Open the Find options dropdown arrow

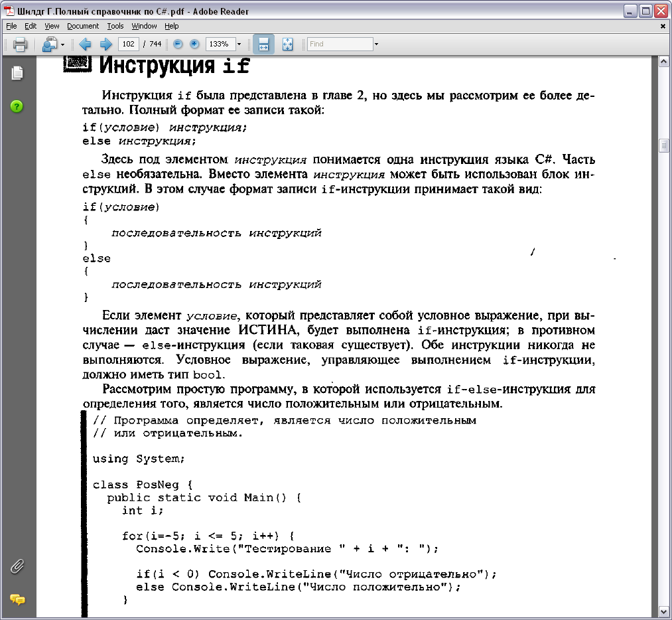(x=376, y=44)
